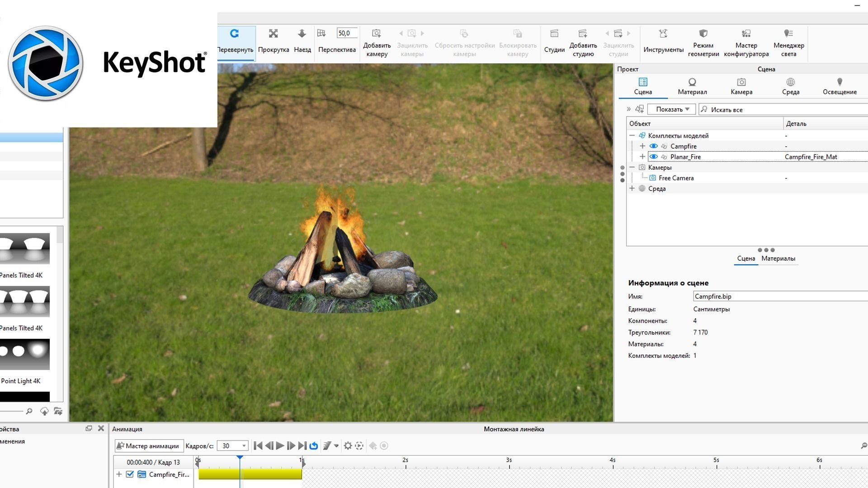This screenshot has width=868, height=488.
Task: Collapse the Камеры group
Action: (x=632, y=167)
